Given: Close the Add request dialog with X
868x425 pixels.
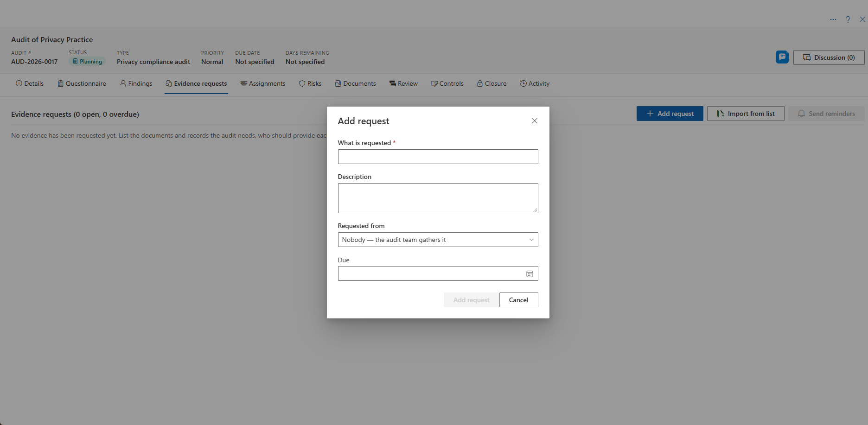Looking at the screenshot, I should 535,121.
